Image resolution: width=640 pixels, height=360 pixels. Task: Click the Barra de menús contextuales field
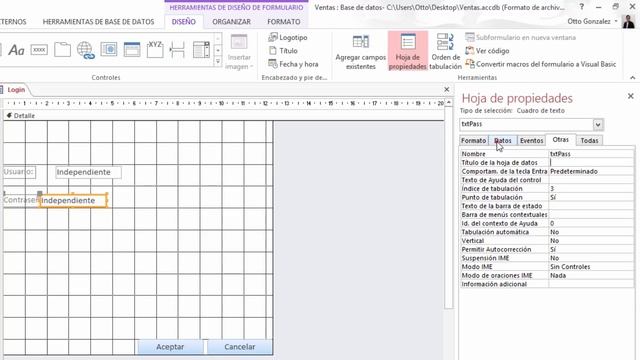pyautogui.click(x=591, y=215)
